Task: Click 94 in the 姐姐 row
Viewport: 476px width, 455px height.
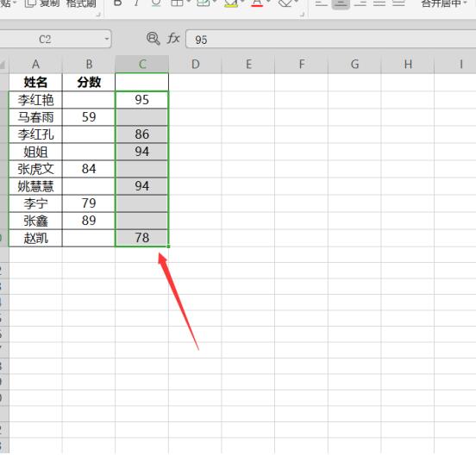Action: click(x=142, y=152)
